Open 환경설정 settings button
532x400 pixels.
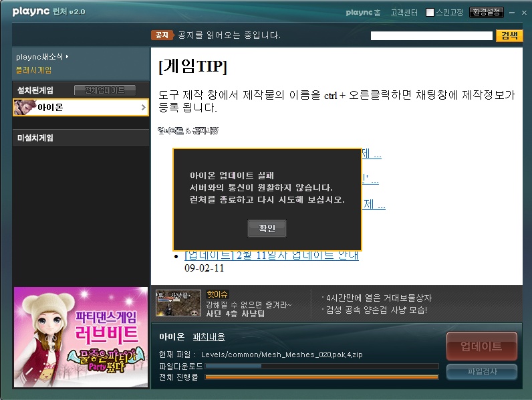486,12
